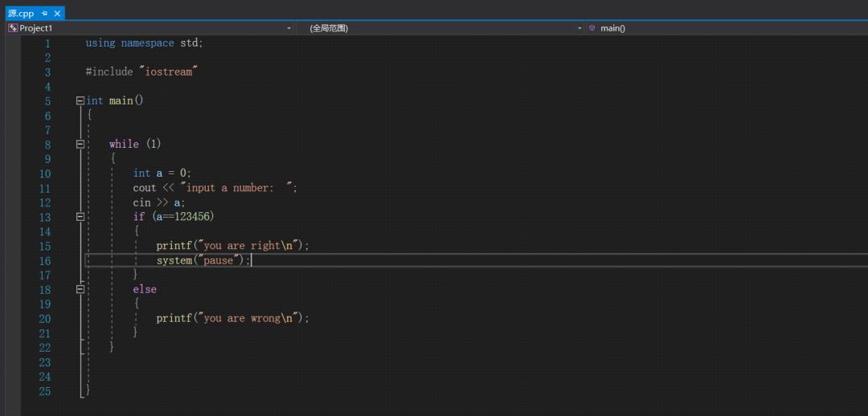Click line number 8 in the margin
The image size is (868, 416).
47,145
